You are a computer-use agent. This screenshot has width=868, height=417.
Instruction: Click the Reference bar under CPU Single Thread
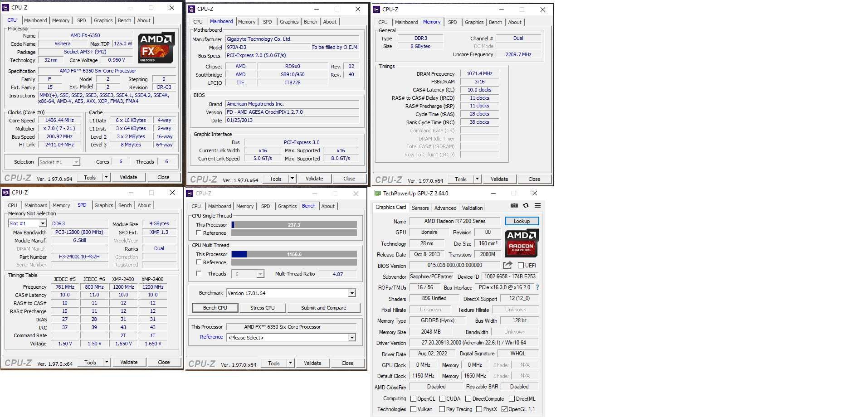[294, 233]
